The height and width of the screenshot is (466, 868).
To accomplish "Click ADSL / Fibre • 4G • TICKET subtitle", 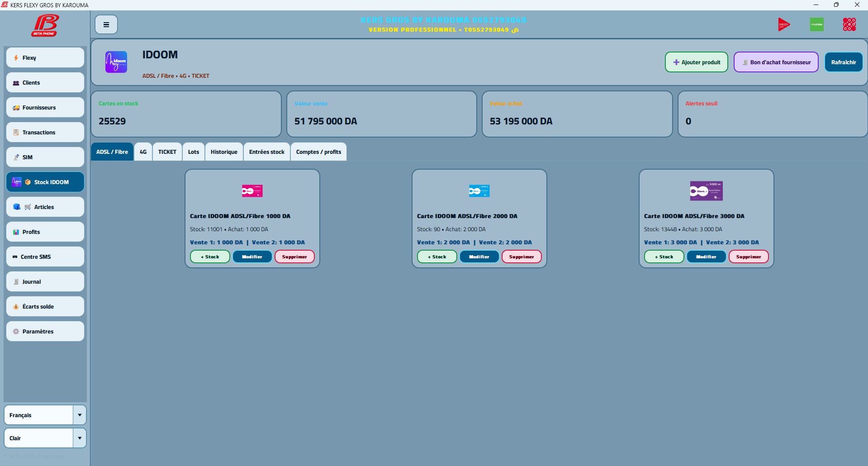I will pos(176,76).
